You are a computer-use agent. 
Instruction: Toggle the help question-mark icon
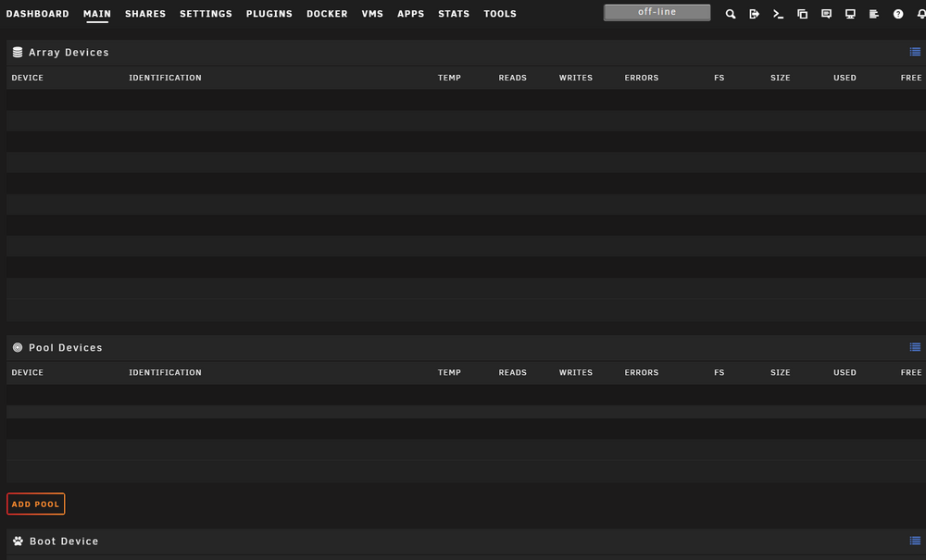pyautogui.click(x=897, y=14)
